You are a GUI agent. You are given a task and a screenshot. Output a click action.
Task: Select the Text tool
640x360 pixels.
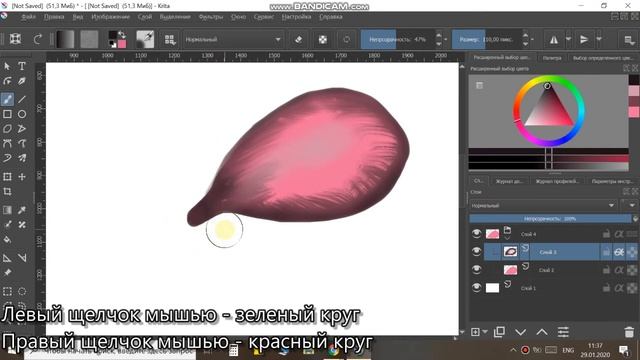click(22, 66)
